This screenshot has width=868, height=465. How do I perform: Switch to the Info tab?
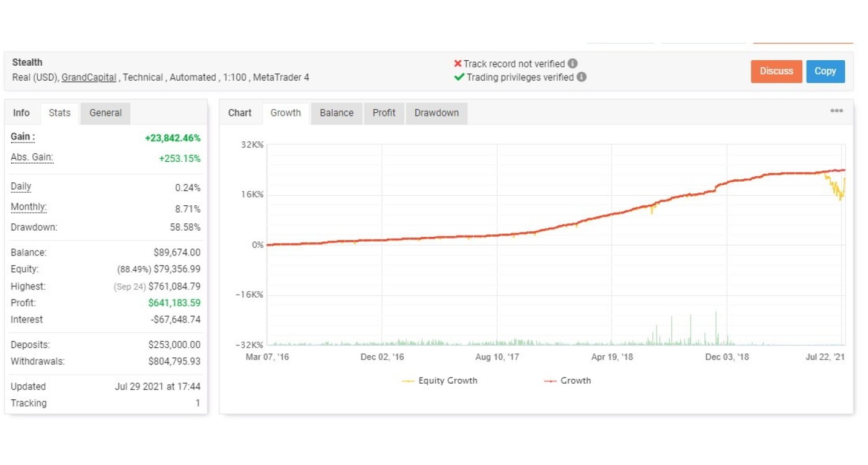click(x=21, y=113)
